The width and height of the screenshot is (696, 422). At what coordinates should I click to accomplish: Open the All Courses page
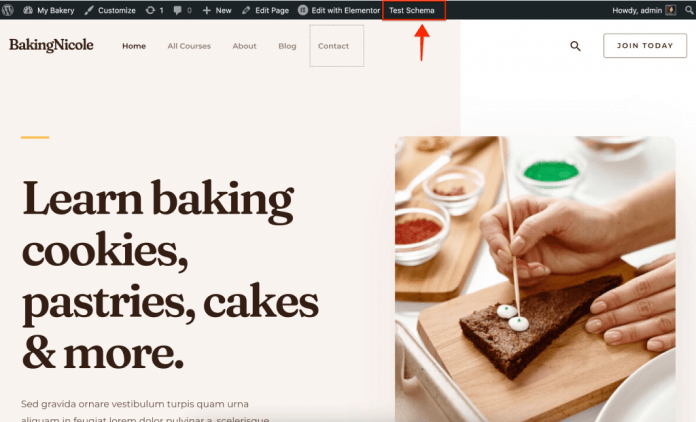[189, 46]
